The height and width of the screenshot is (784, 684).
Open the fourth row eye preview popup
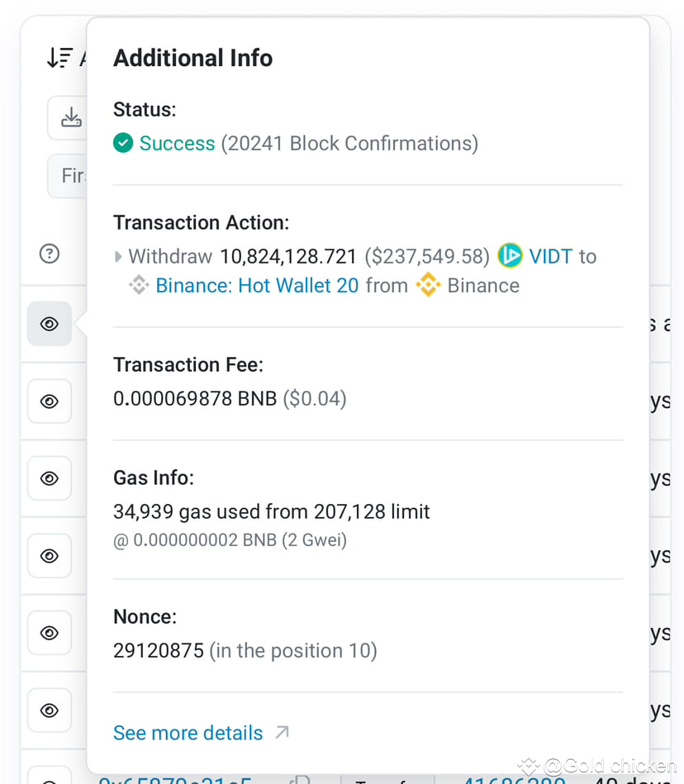click(x=50, y=555)
